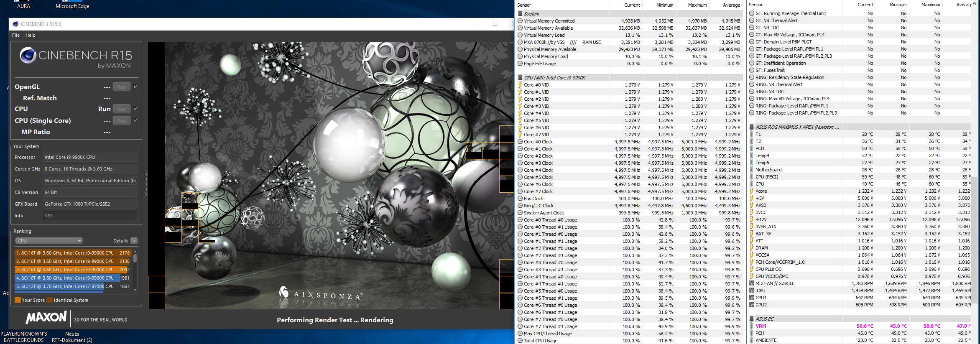Click the GFX Board field GeForce GTX 1080 Ti

(x=90, y=204)
